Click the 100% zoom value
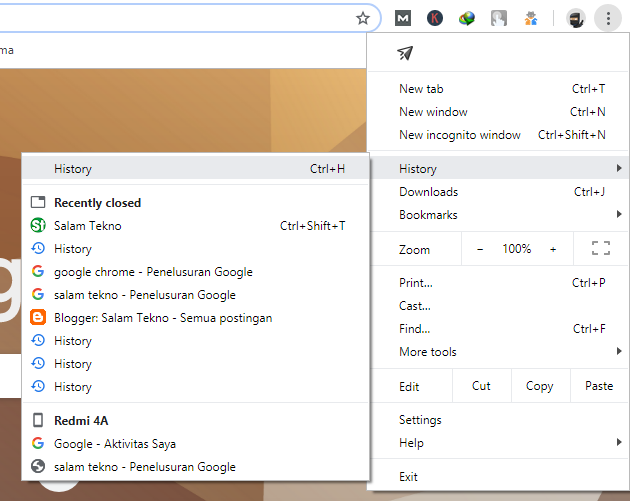630x501 pixels. (517, 249)
